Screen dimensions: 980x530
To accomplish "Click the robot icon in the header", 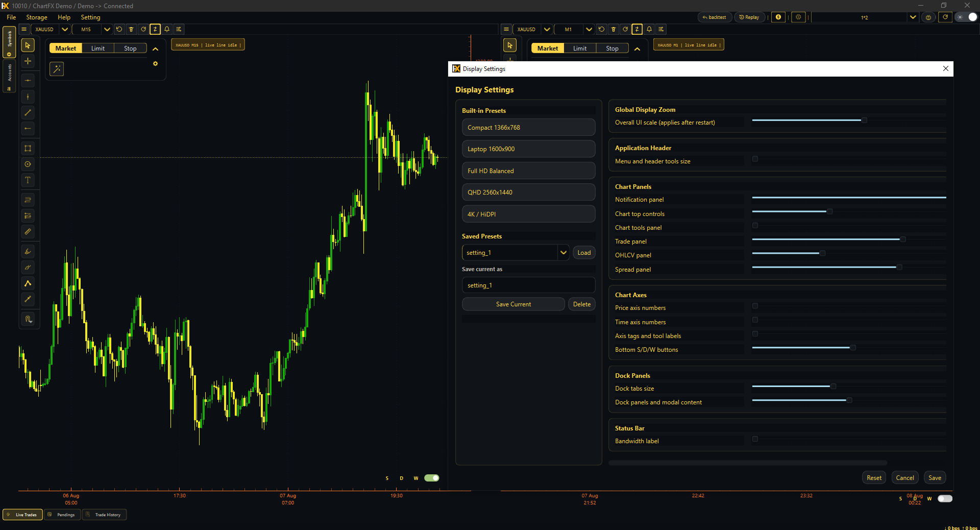I will (928, 17).
